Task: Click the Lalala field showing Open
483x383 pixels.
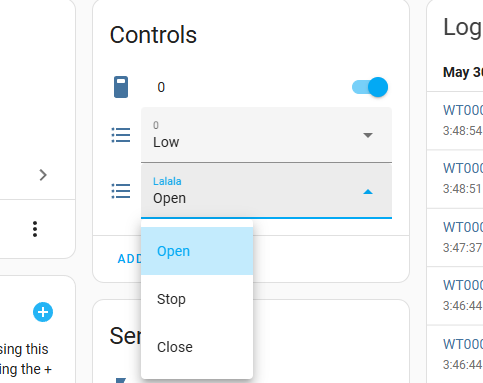Action: tap(266, 191)
